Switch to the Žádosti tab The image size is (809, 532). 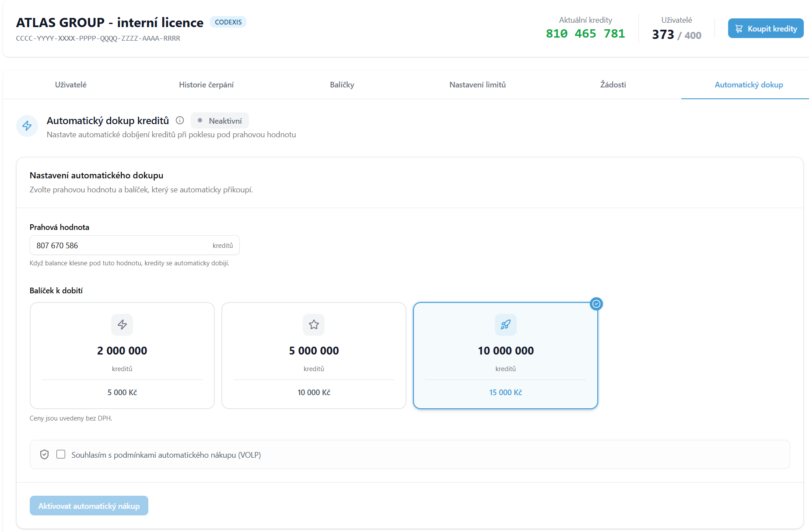point(613,85)
